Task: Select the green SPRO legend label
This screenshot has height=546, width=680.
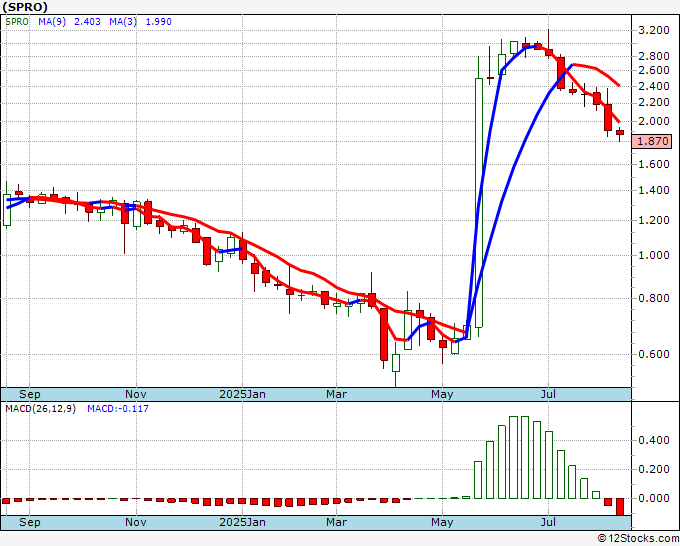Action: pyautogui.click(x=17, y=22)
